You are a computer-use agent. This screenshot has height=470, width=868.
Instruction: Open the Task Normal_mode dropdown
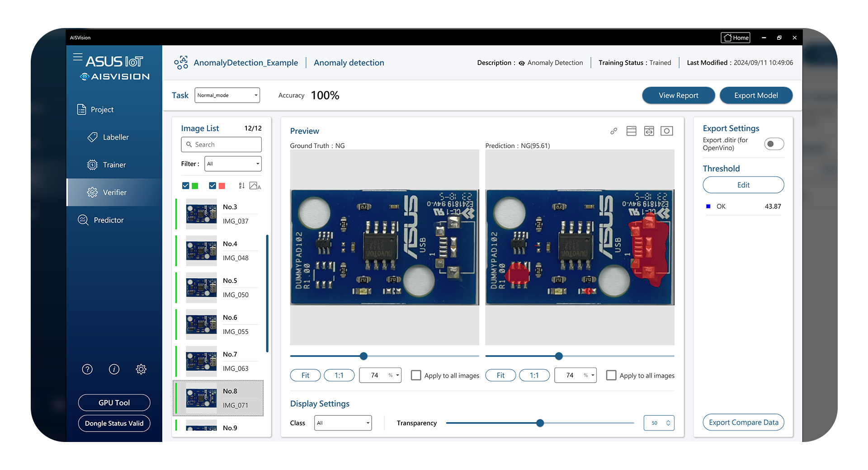(x=227, y=95)
